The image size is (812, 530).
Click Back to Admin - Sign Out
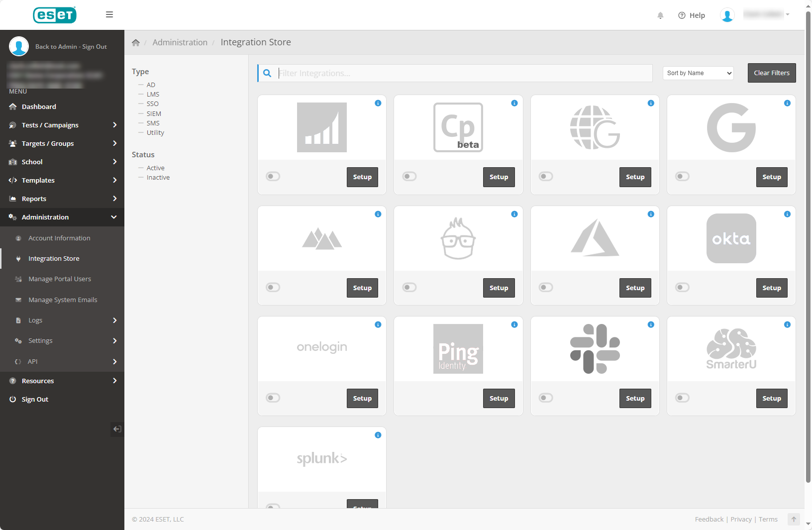[x=71, y=47]
